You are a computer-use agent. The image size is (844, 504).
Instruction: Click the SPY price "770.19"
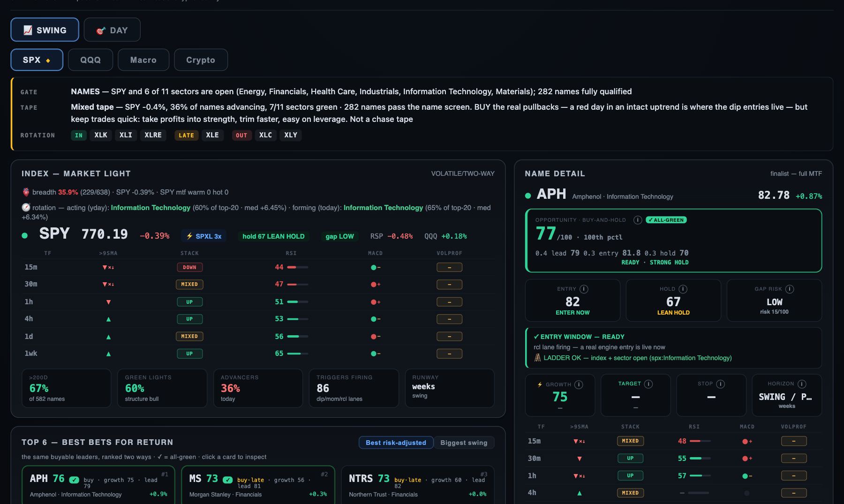tap(105, 234)
